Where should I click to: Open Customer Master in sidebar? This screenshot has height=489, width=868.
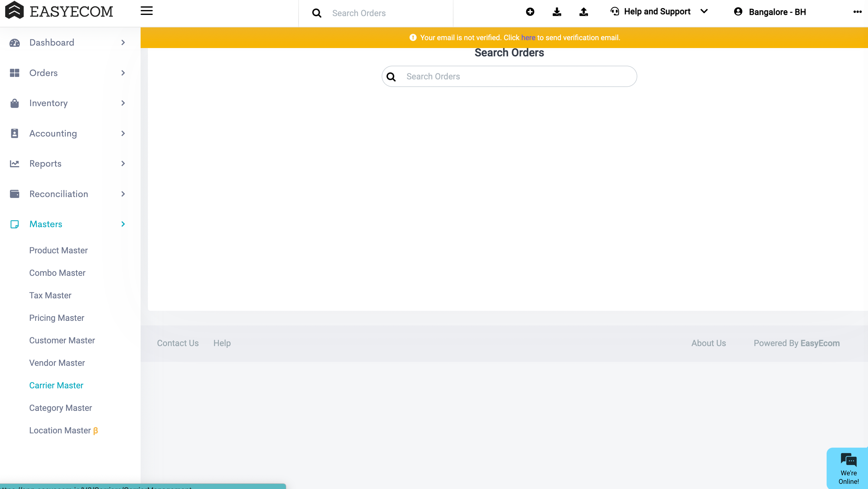pyautogui.click(x=62, y=341)
